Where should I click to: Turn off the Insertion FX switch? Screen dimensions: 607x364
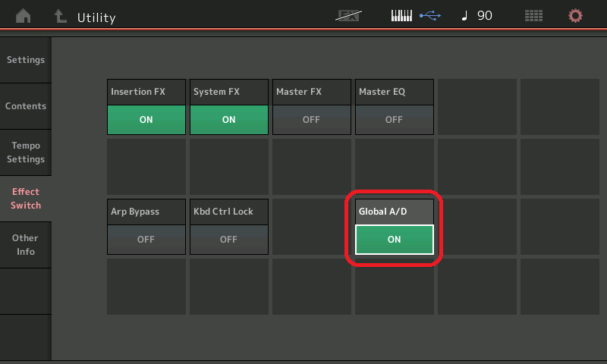pos(146,120)
